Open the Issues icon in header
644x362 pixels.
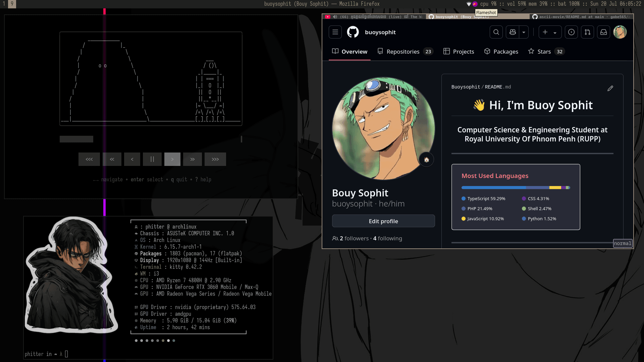click(571, 32)
